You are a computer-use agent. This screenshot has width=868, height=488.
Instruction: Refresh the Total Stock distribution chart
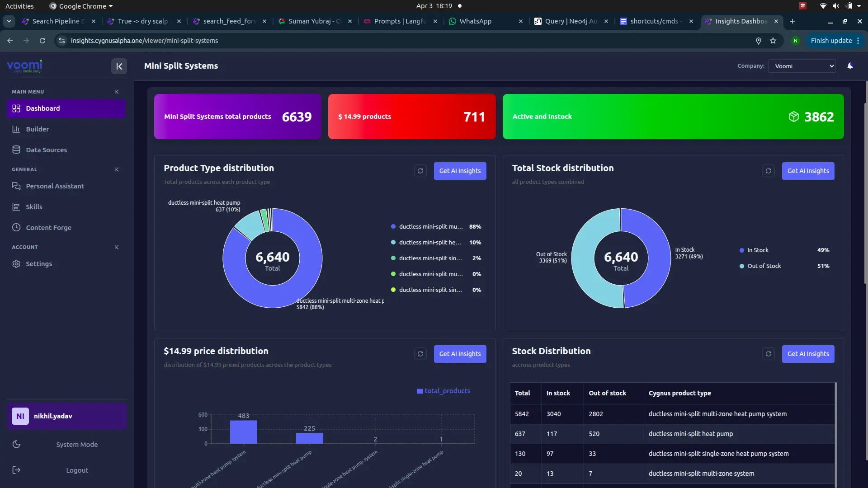[x=769, y=171]
